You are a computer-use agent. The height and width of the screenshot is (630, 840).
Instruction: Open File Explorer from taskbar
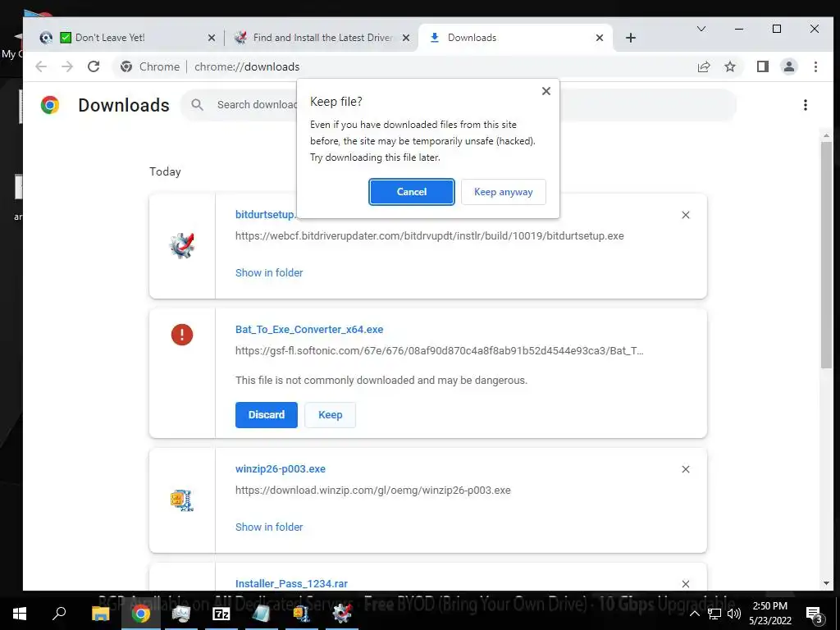pyautogui.click(x=100, y=614)
